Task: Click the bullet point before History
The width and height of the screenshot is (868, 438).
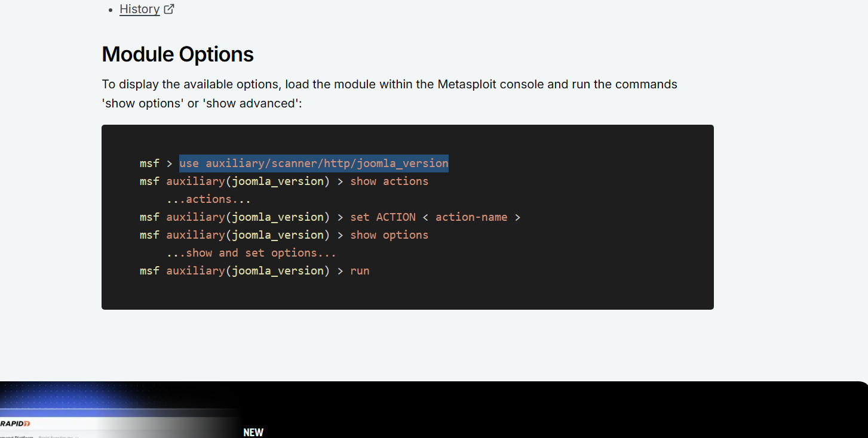Action: click(x=111, y=10)
